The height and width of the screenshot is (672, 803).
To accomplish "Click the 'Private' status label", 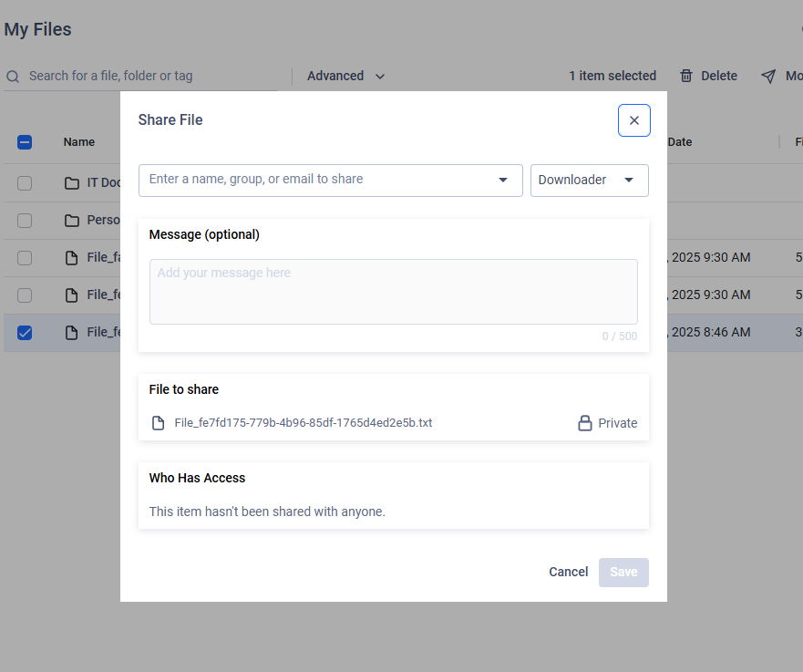I will (618, 423).
